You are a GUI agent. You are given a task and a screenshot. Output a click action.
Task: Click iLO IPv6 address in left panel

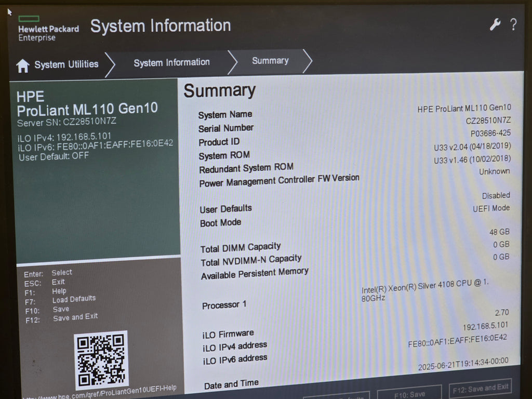[x=96, y=145]
